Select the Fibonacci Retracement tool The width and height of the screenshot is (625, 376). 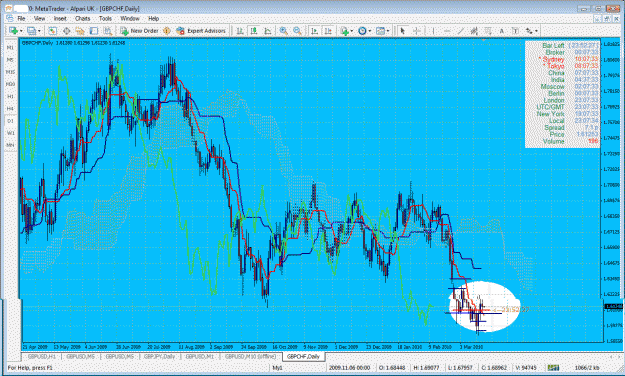(x=488, y=31)
